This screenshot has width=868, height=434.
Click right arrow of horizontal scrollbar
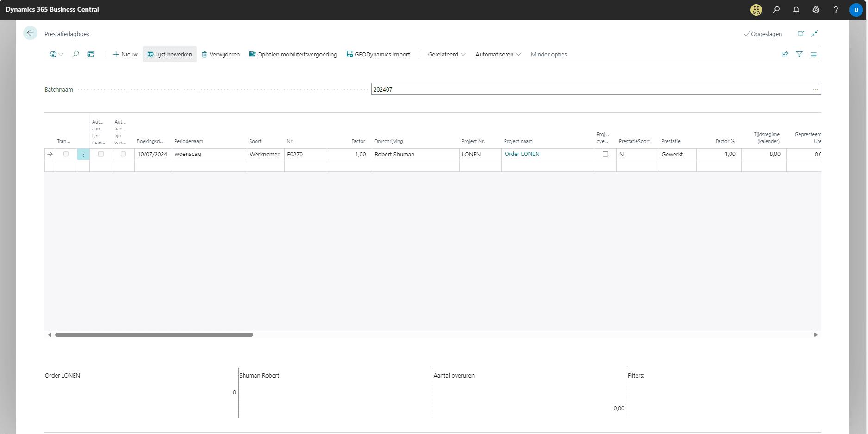pos(816,335)
